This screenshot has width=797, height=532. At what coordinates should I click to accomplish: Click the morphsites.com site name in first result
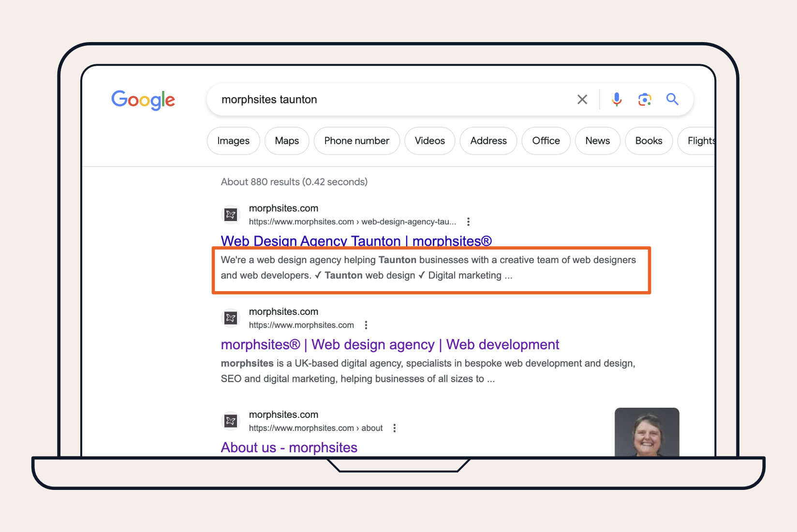click(x=283, y=208)
